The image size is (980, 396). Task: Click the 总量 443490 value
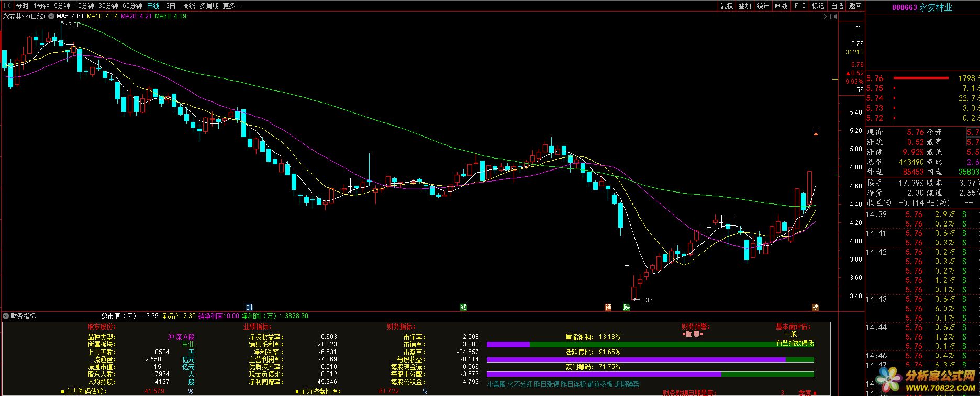point(910,162)
